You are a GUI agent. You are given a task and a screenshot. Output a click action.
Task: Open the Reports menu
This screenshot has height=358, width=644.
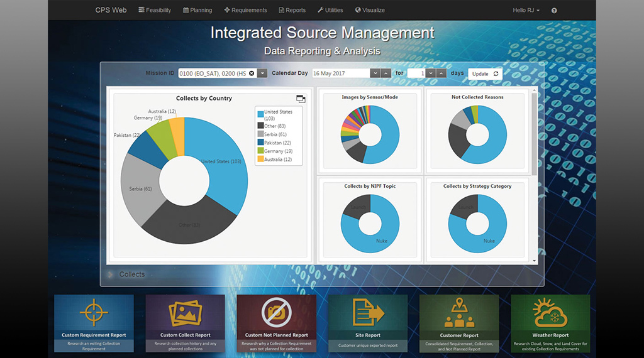[292, 10]
